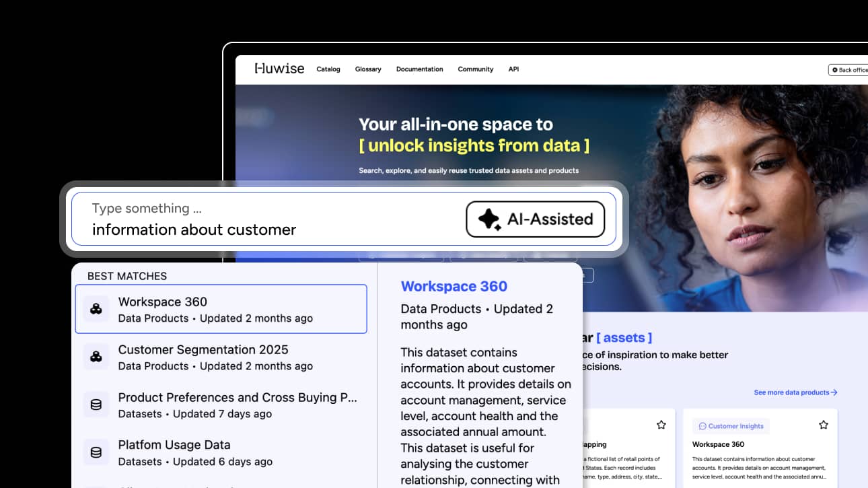Click the Huwise logo
Viewport: 868px width, 488px height.
(279, 69)
